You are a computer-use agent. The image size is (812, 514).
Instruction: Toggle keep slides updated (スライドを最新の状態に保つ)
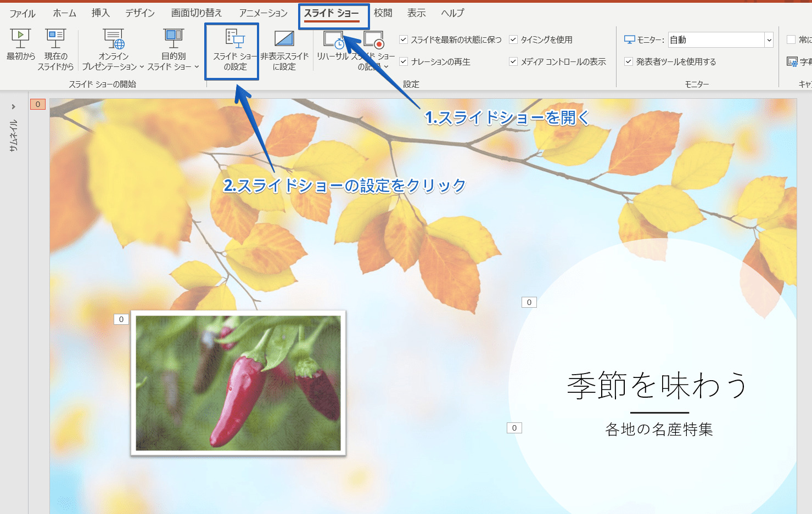click(404, 39)
